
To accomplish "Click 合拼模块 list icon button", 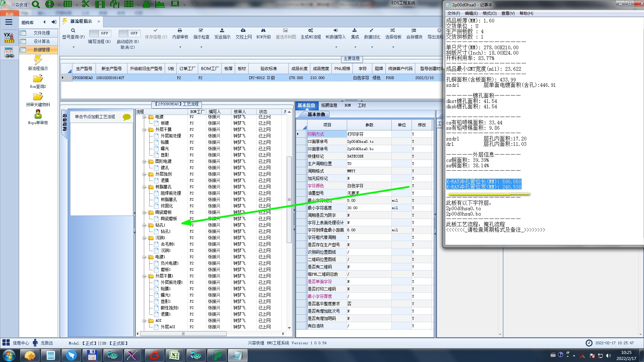I will pos(414,34).
